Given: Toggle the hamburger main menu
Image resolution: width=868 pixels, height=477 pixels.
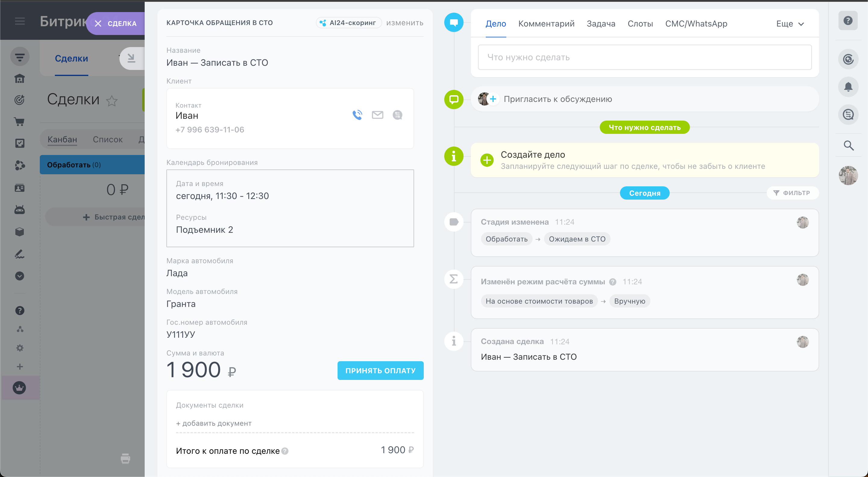Looking at the screenshot, I should [x=20, y=21].
